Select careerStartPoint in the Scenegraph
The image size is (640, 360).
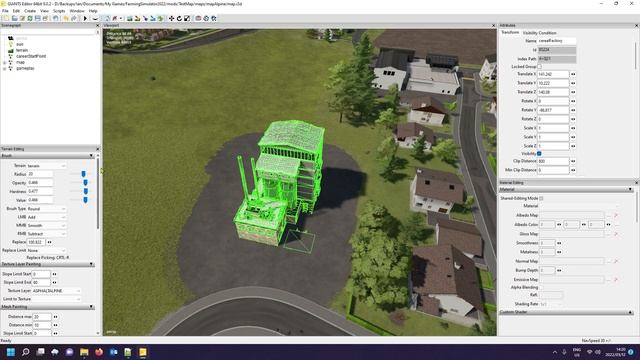click(x=31, y=56)
